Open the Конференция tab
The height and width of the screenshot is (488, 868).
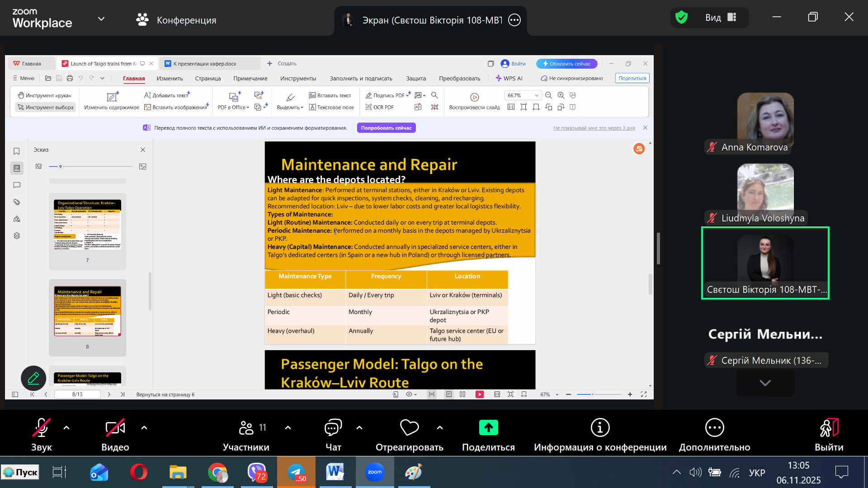[176, 20]
